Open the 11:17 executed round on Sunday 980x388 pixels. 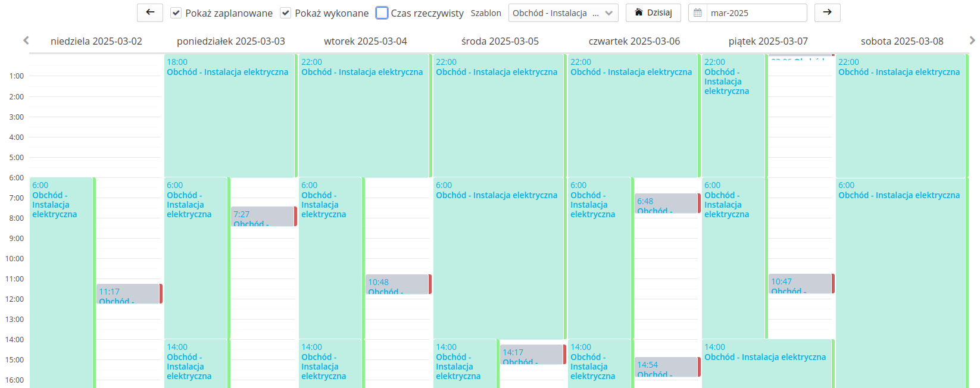click(x=128, y=294)
